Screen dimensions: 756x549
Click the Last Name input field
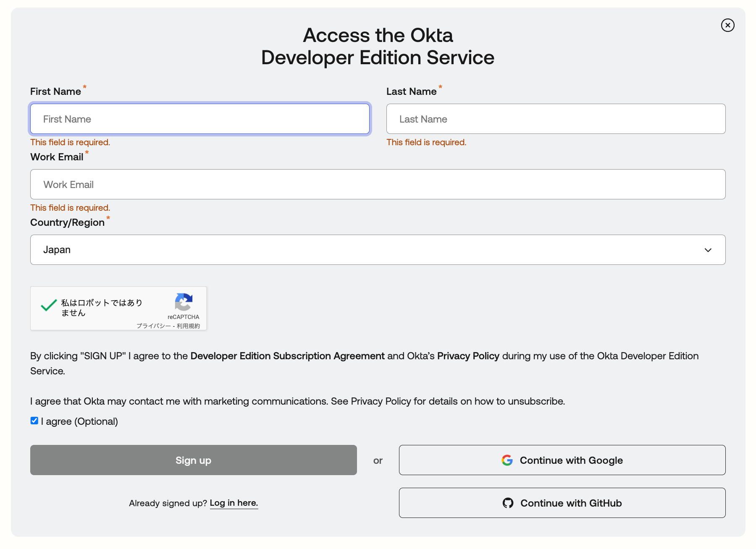(555, 119)
